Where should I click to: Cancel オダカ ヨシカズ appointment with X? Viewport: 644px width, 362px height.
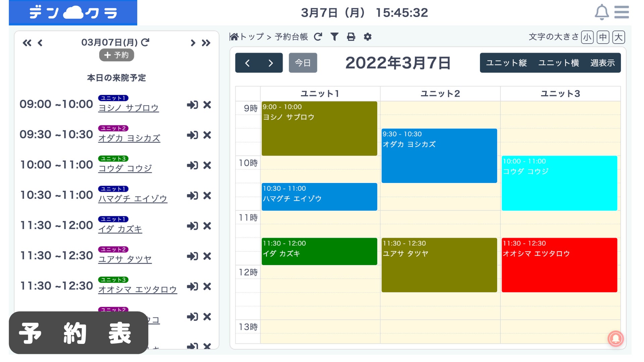click(x=207, y=135)
